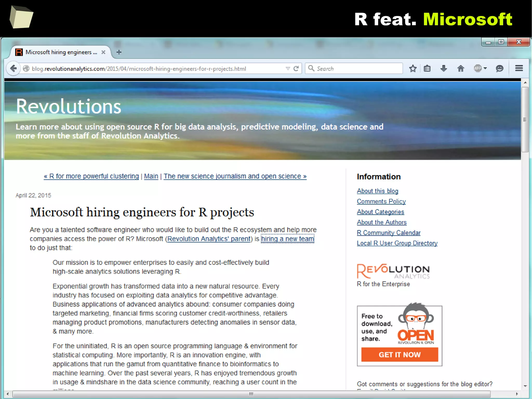Follow the Revolution Analytics' parent link
Image resolution: width=532 pixels, height=399 pixels.
pos(209,239)
